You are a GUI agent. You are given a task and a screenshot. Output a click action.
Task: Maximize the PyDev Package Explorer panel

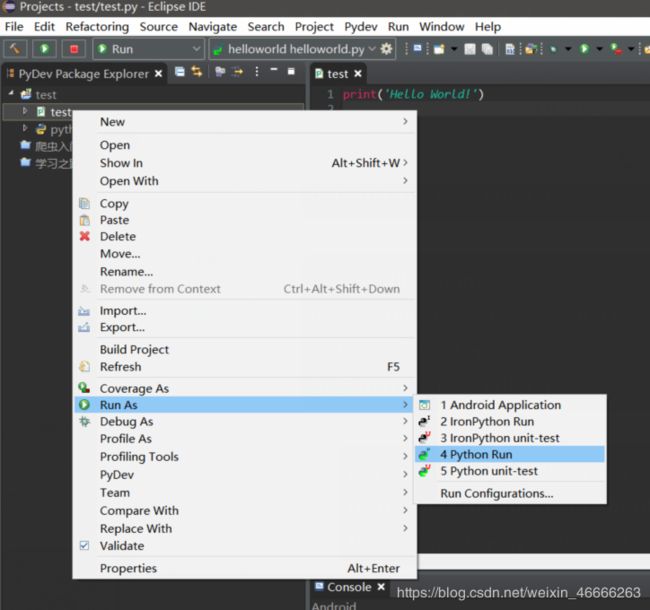click(291, 71)
